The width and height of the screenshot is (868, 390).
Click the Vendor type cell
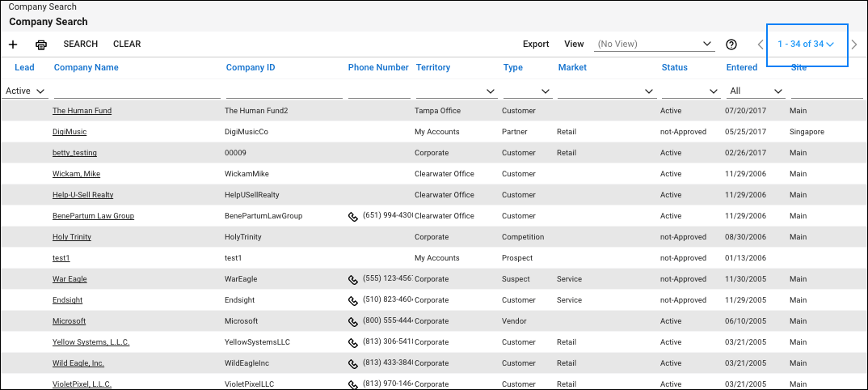click(x=514, y=321)
